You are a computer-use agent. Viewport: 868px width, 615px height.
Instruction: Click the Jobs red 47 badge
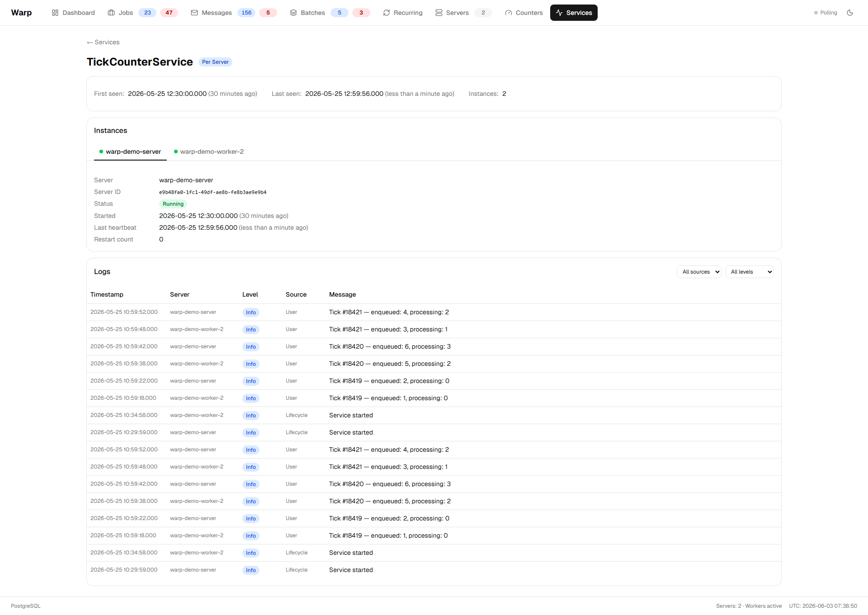169,13
